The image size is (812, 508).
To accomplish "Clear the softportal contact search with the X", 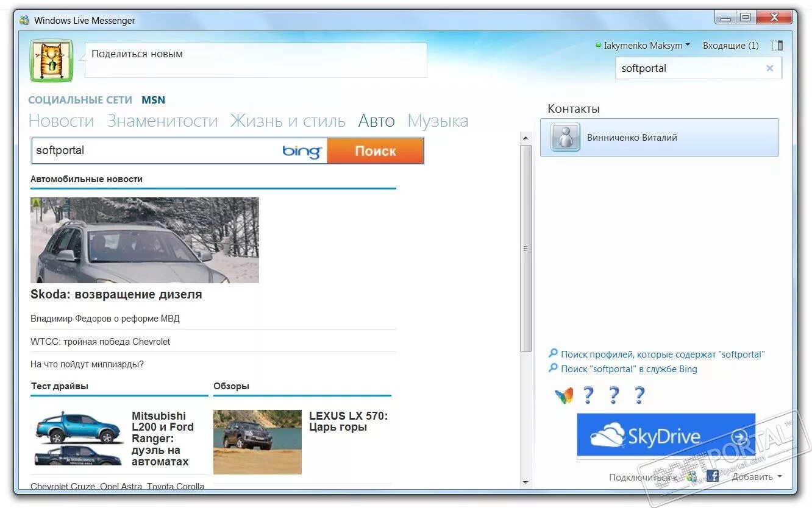I will pyautogui.click(x=769, y=68).
